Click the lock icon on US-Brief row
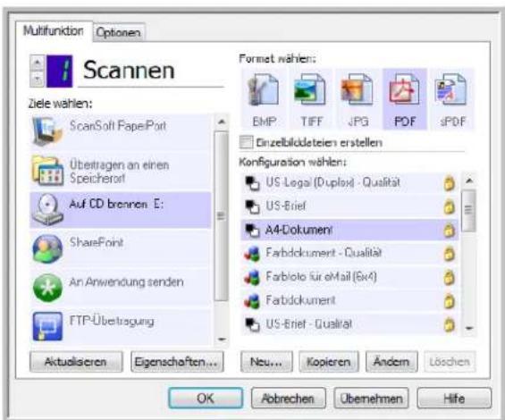Viewport: 505px width, 420px height. point(449,206)
